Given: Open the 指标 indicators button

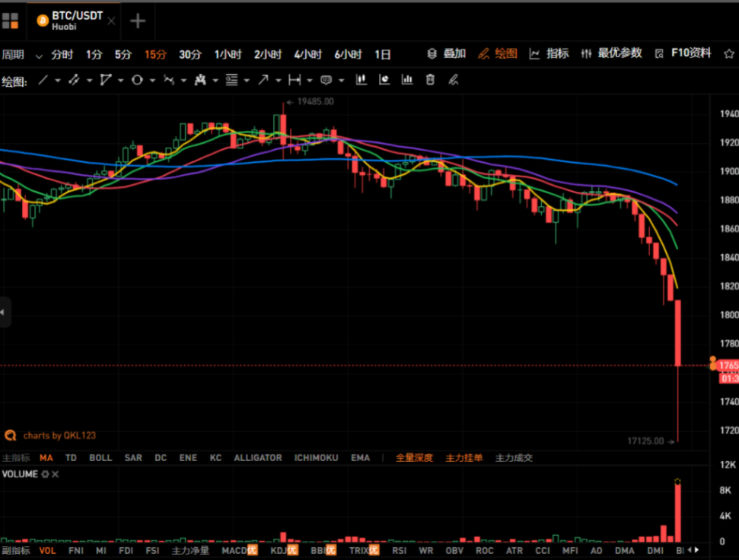Looking at the screenshot, I should pyautogui.click(x=549, y=54).
